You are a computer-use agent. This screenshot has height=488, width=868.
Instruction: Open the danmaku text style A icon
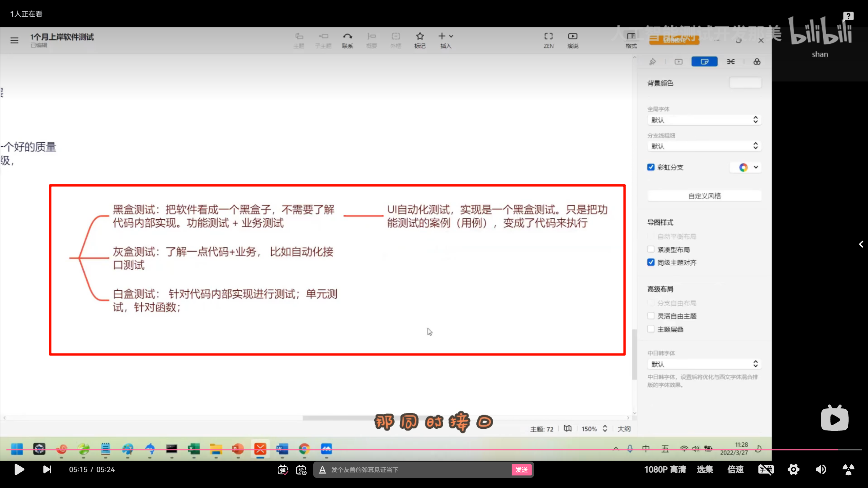click(322, 470)
